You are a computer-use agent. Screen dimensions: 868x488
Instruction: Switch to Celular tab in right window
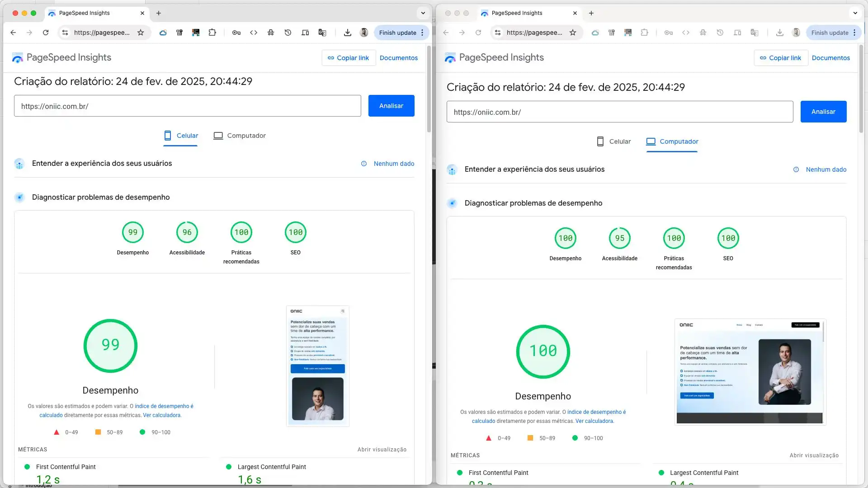tap(613, 141)
